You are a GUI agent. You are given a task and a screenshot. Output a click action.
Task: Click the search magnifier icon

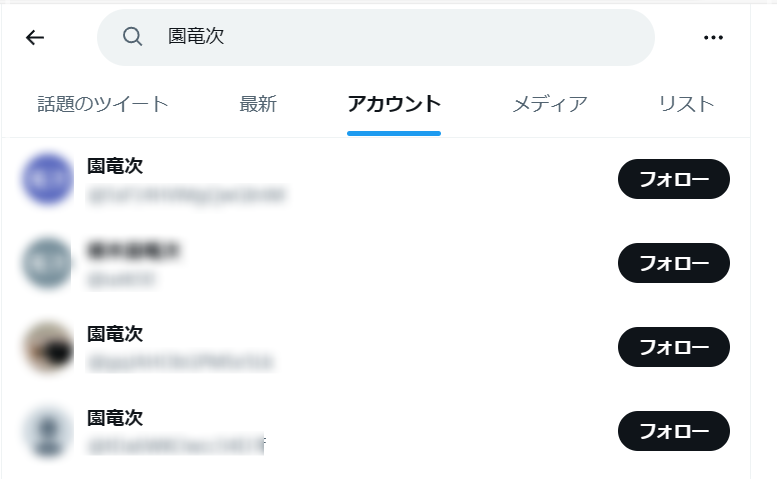tap(132, 37)
